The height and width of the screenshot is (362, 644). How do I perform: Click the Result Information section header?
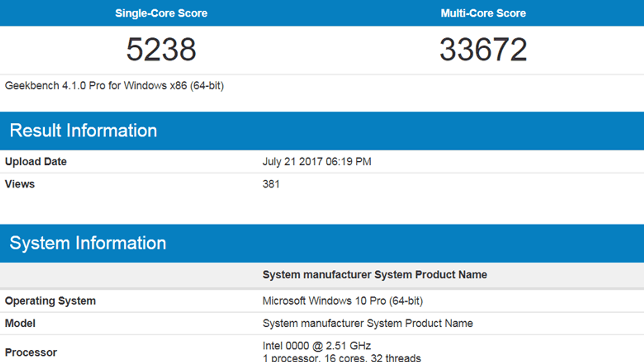click(83, 131)
